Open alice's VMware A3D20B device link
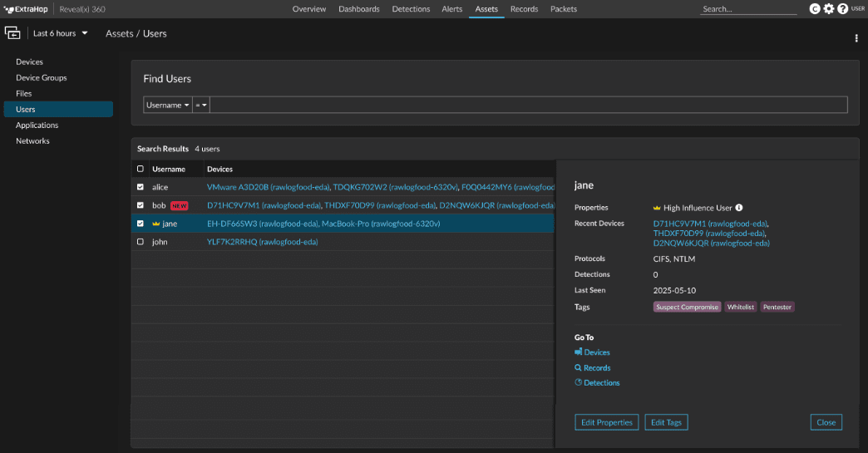Viewport: 868px width, 453px height. point(268,187)
